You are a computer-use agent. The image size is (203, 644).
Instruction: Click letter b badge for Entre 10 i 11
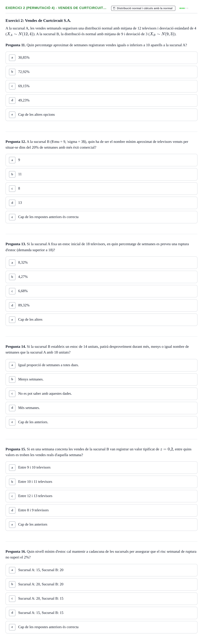[x=12, y=482]
